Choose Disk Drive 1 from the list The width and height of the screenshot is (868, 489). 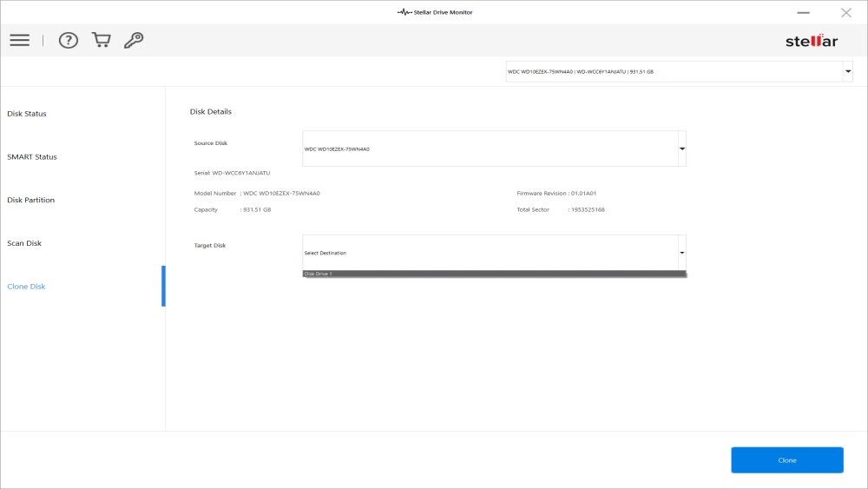[x=495, y=274]
